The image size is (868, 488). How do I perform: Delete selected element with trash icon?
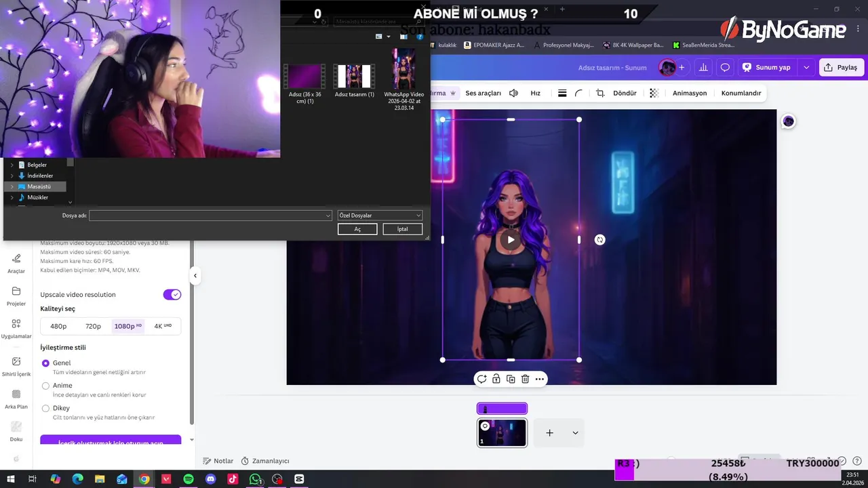[x=525, y=379]
